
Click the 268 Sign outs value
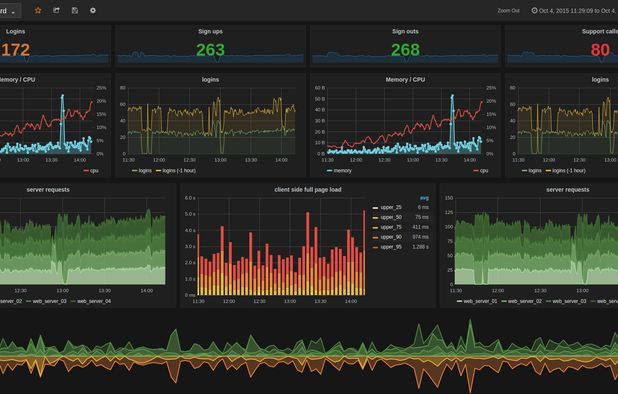point(405,50)
